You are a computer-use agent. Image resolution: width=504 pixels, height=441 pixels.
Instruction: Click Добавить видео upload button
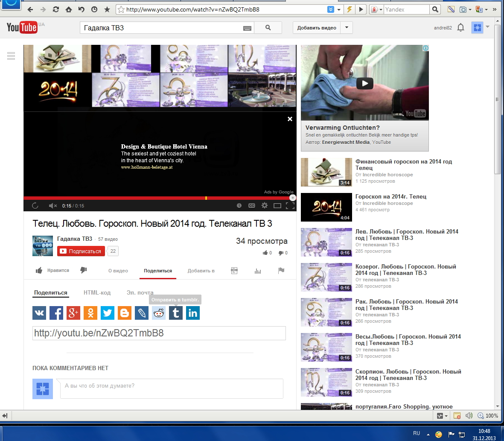click(x=317, y=28)
